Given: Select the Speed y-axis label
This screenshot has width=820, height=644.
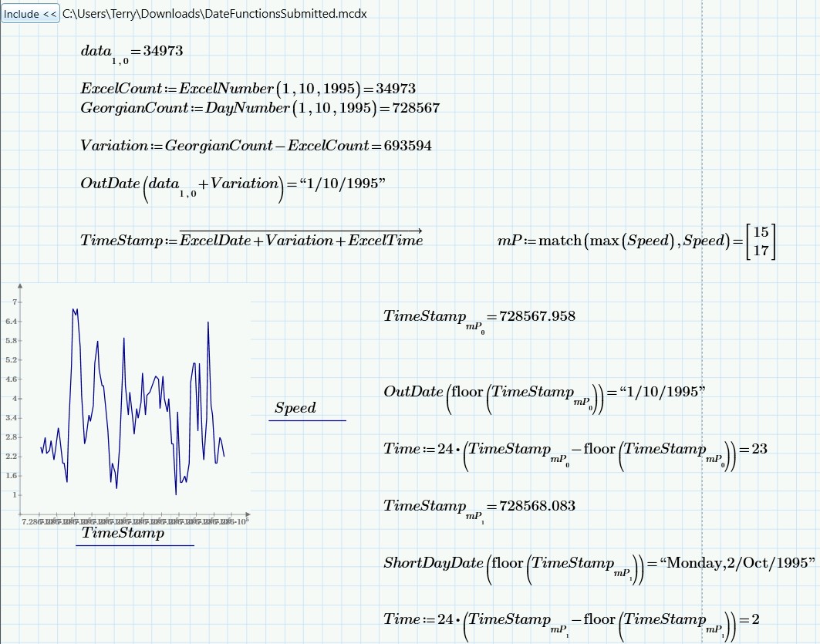Looking at the screenshot, I should pos(295,407).
